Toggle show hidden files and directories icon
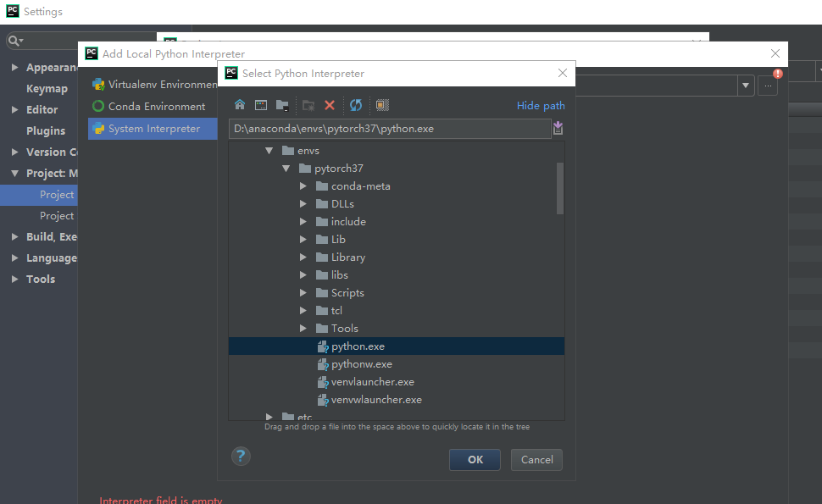The width and height of the screenshot is (822, 504). tap(382, 105)
